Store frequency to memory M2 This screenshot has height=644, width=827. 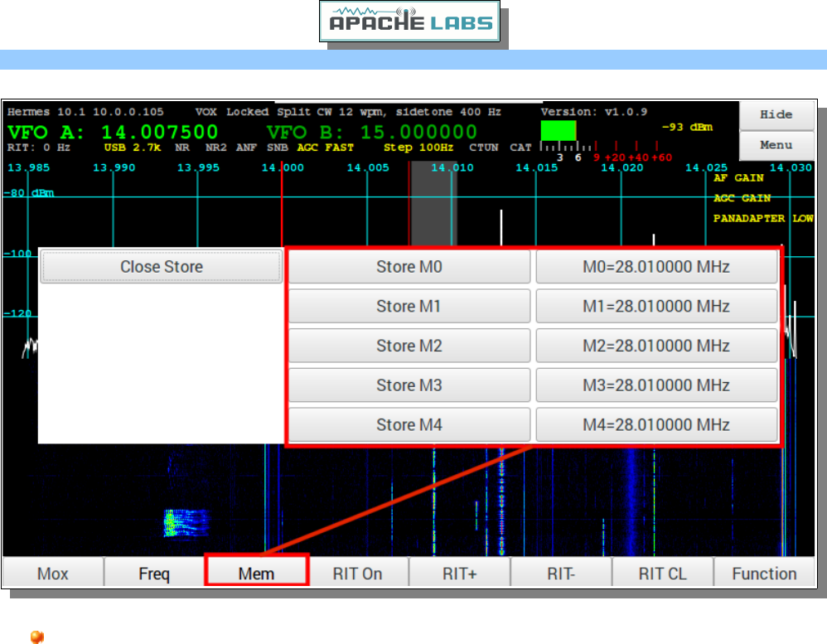click(x=409, y=346)
